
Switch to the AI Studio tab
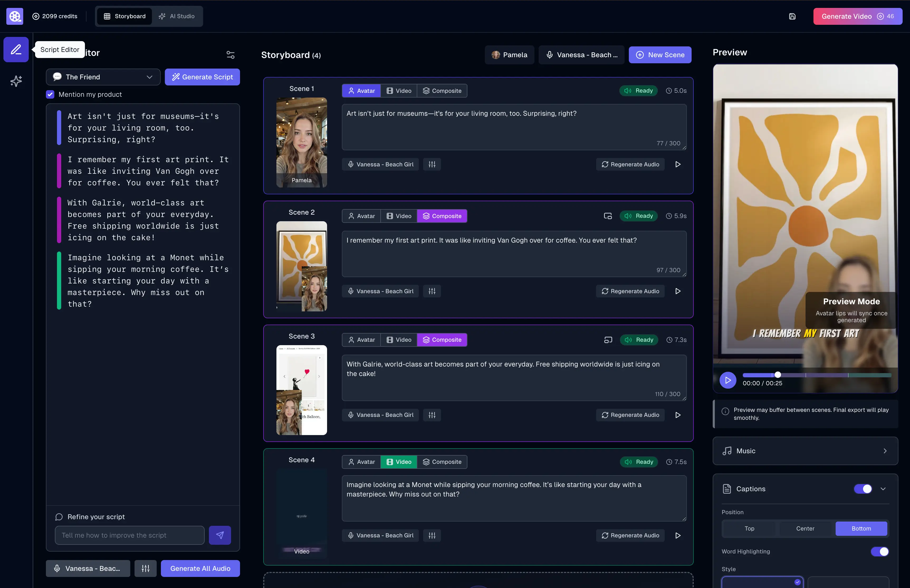(177, 16)
